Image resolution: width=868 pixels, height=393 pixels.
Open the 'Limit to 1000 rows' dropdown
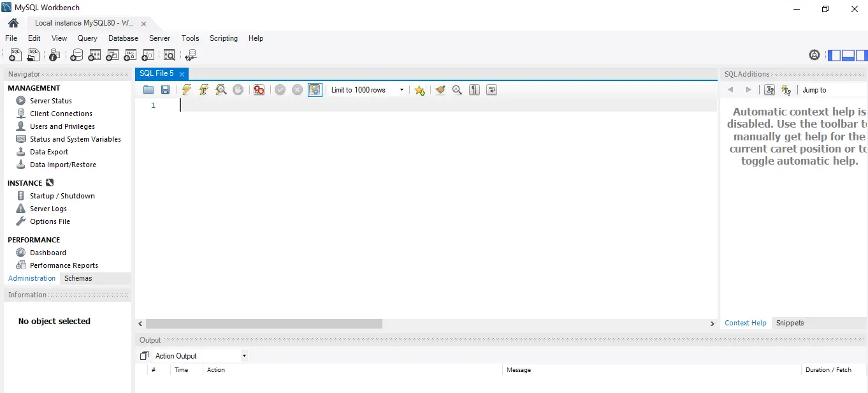click(x=400, y=89)
